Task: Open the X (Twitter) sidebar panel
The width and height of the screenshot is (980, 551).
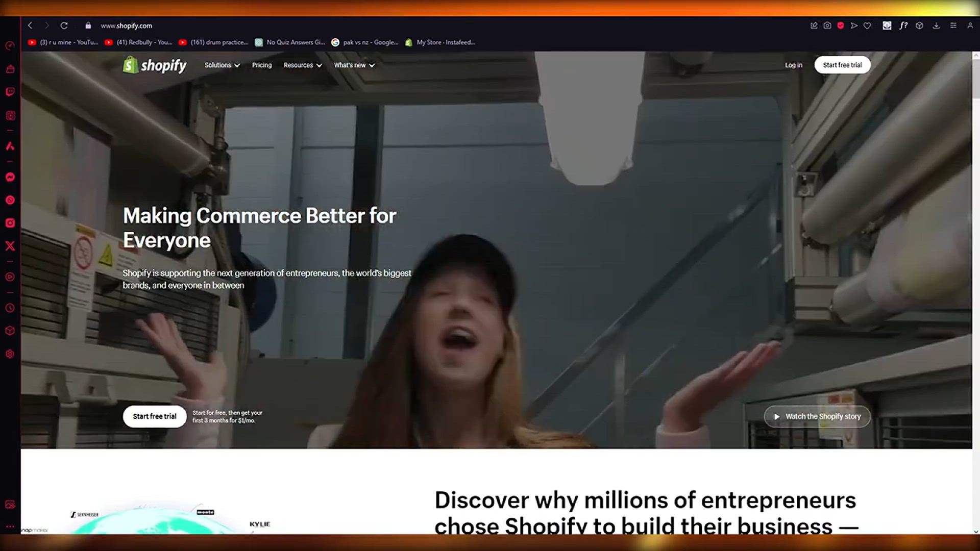Action: (x=10, y=246)
